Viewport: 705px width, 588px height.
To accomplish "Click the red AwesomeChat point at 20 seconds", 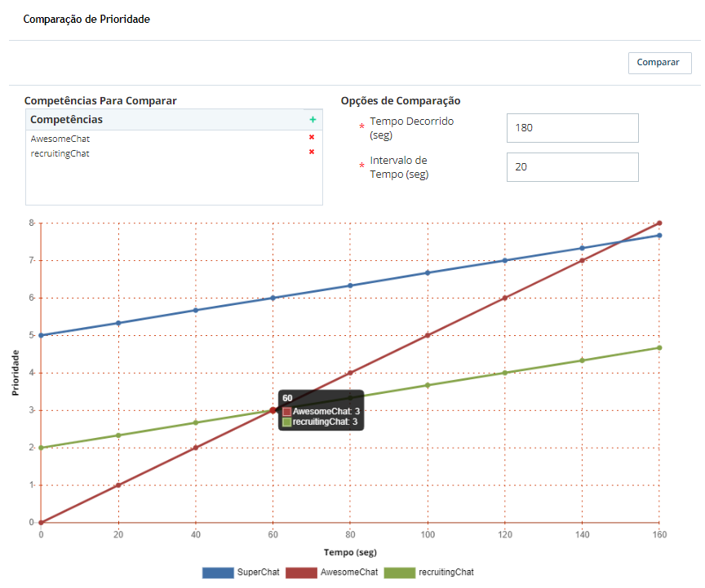I will click(118, 485).
